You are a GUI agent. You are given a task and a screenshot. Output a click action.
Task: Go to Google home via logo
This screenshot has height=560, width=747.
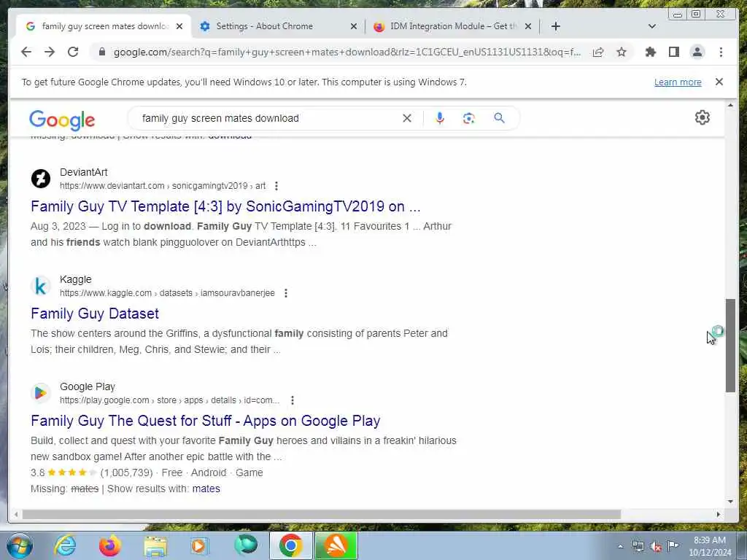pyautogui.click(x=62, y=120)
